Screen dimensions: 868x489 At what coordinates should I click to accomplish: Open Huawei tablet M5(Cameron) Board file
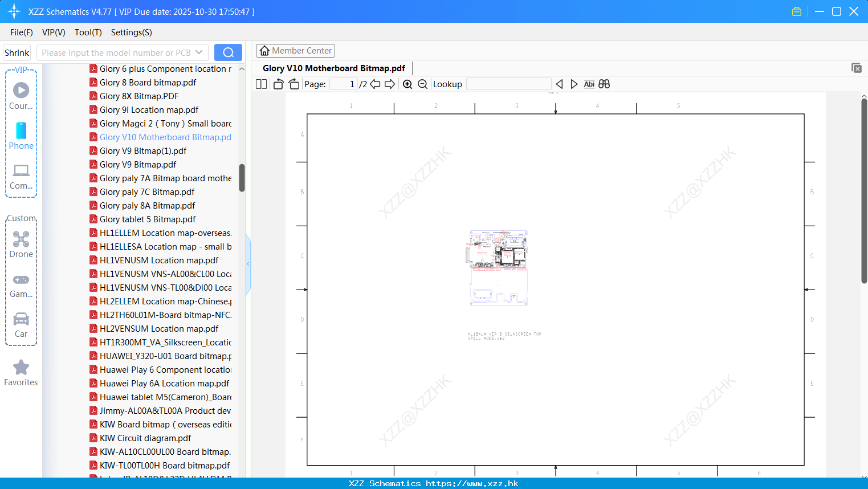pyautogui.click(x=161, y=397)
